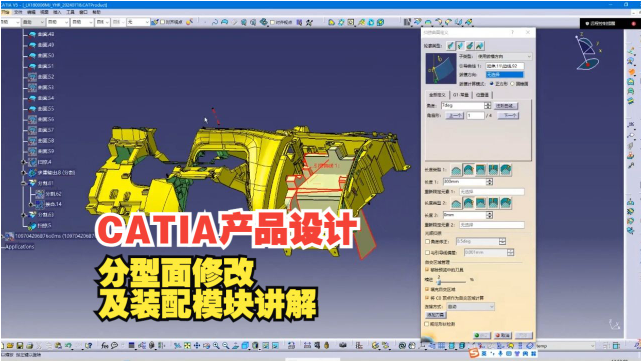This screenshot has height=364, width=643.
Task: Select the Explicit profile type icon
Action: 451,46
